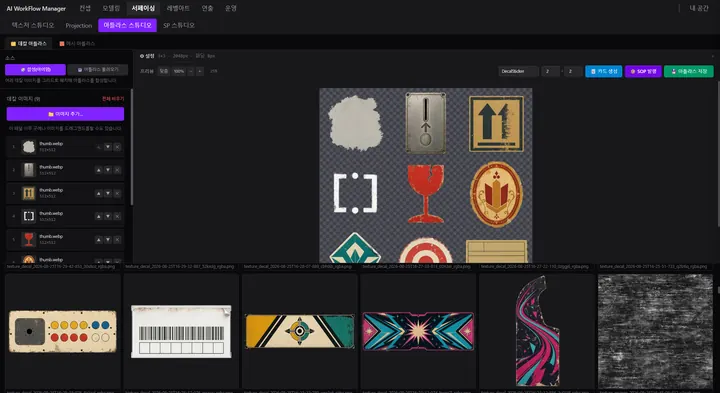Select the red wine glass decal in atlas preview
The image size is (720, 393).
coord(426,194)
